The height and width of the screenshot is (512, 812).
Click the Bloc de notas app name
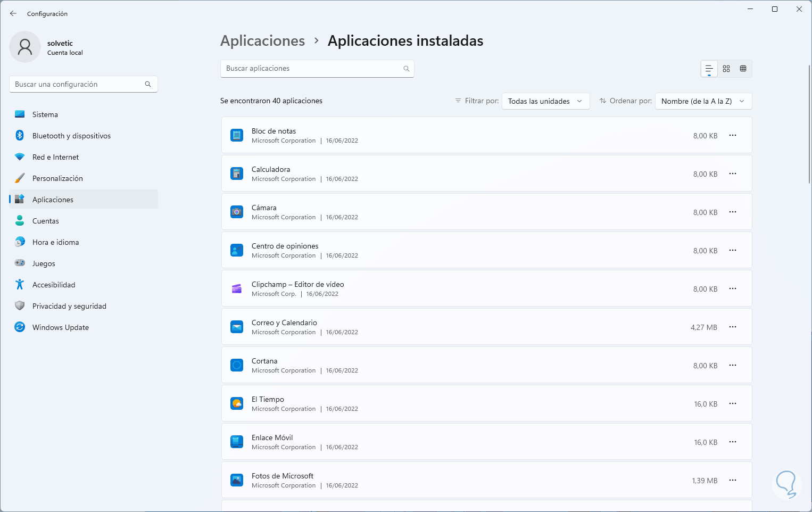pos(274,131)
